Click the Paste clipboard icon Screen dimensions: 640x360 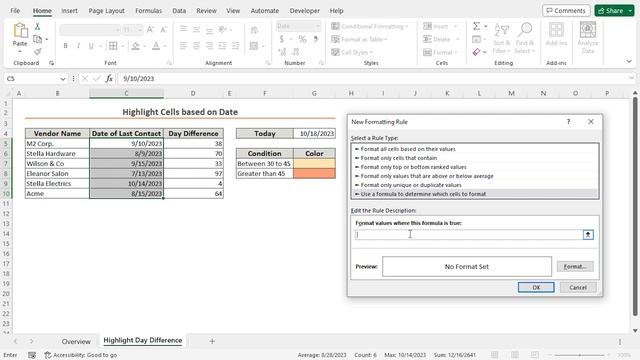coord(20,31)
